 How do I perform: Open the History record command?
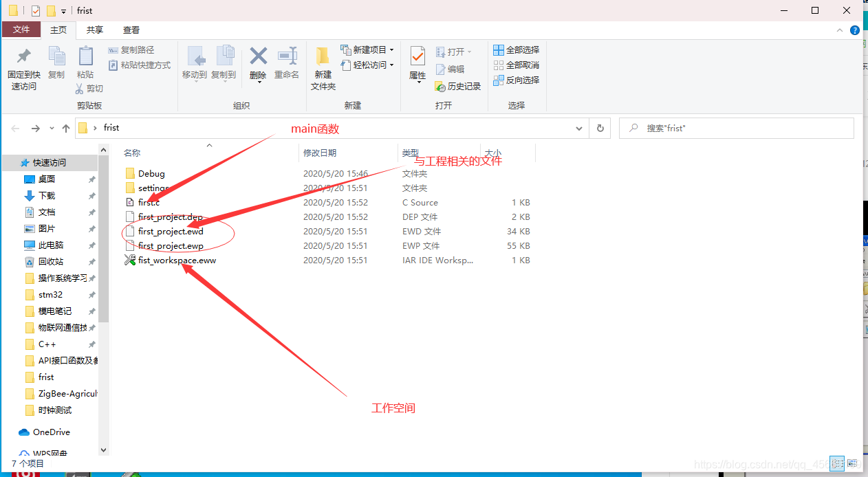click(x=458, y=87)
